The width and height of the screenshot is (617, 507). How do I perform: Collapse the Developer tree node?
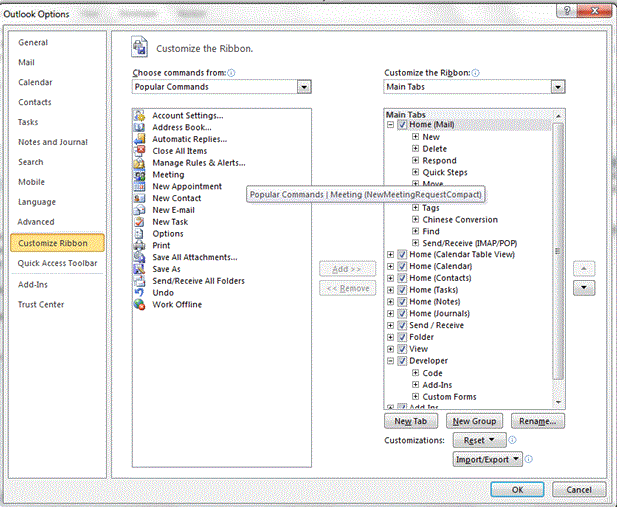[390, 361]
